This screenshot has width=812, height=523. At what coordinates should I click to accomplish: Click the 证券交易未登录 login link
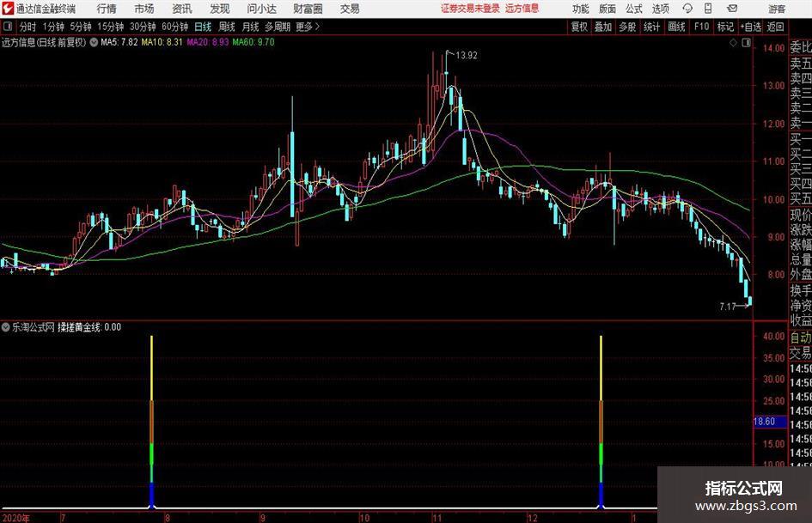point(470,9)
